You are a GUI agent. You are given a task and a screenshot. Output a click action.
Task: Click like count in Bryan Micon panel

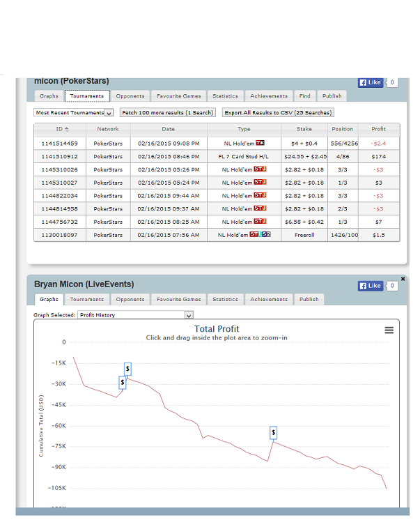(x=392, y=286)
